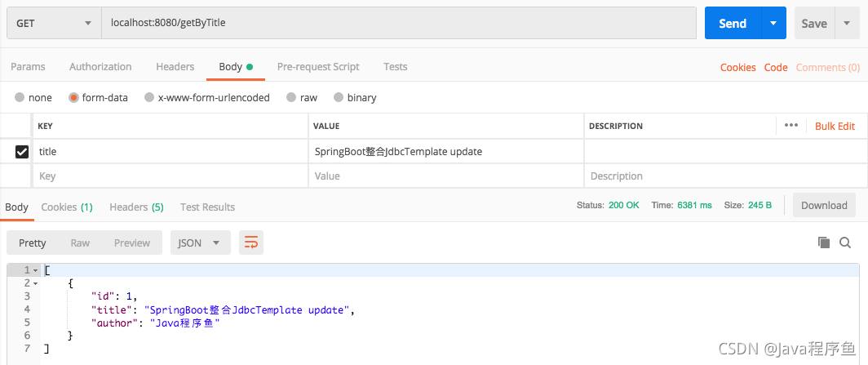
Task: Open the Pre-request Script tab
Action: 318,66
